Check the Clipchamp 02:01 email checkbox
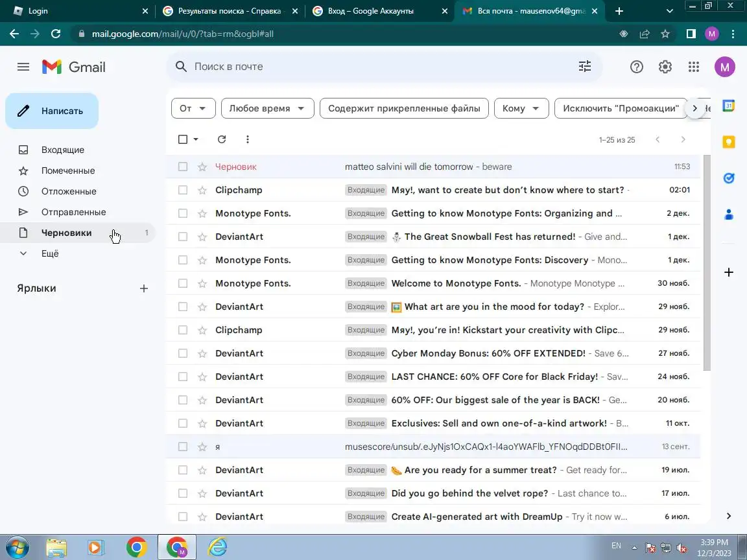The height and width of the screenshot is (560, 747). pos(182,190)
